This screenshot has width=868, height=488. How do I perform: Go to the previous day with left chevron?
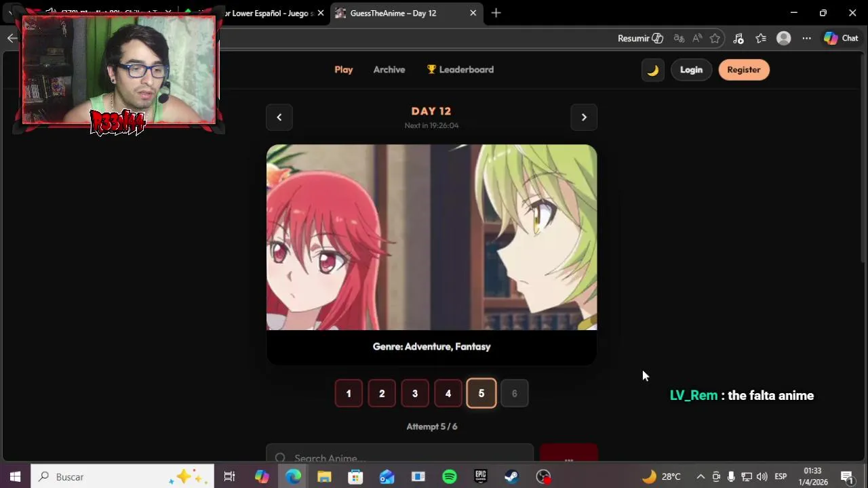[x=279, y=117]
